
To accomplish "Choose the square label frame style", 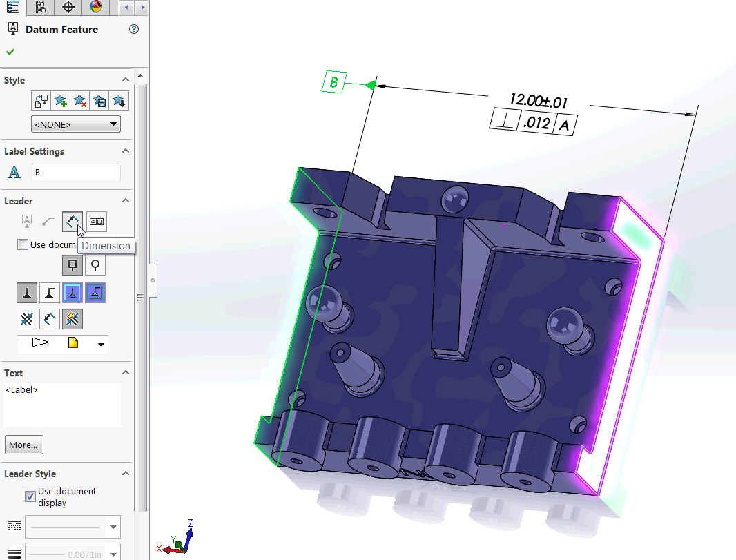I will coord(72,264).
